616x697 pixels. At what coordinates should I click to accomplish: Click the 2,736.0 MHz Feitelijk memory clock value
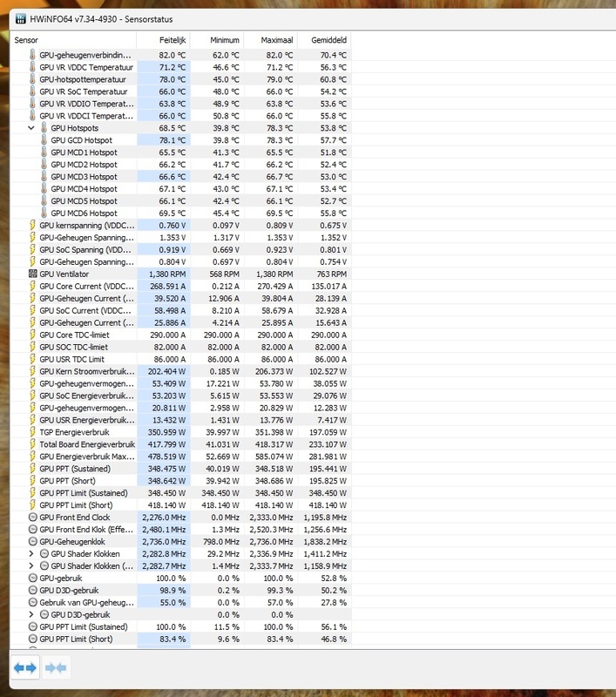[164, 542]
